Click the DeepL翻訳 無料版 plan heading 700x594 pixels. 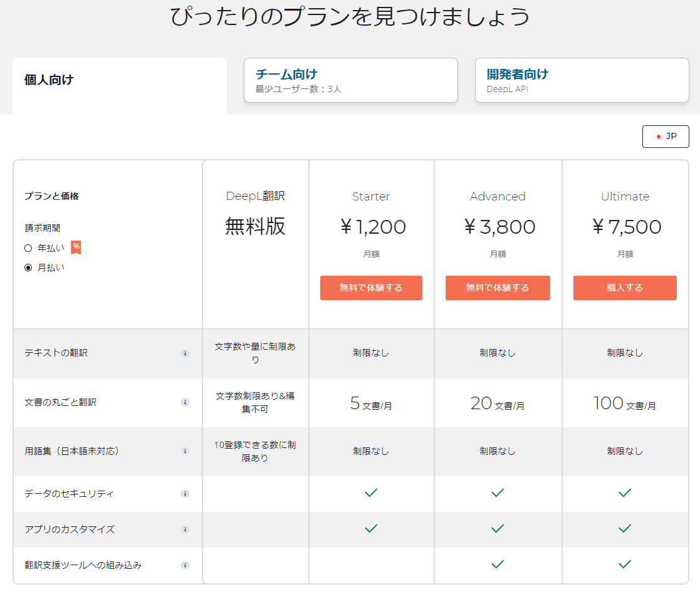pos(255,213)
